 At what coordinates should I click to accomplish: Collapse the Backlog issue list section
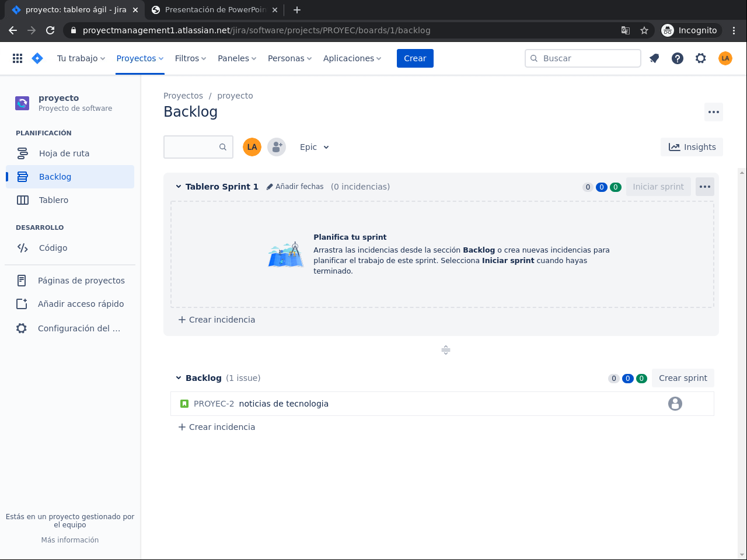[179, 378]
